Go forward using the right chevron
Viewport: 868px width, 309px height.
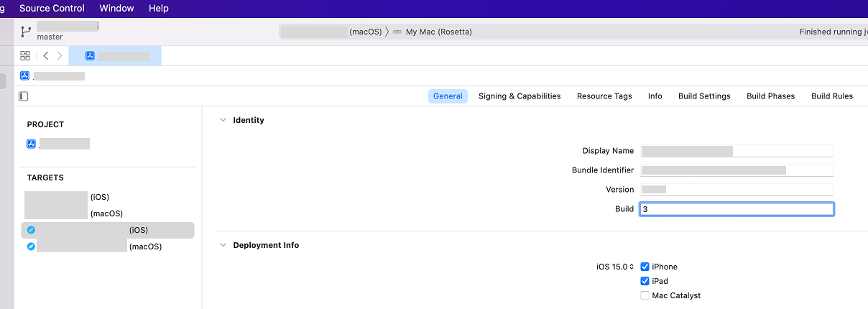[x=60, y=55]
